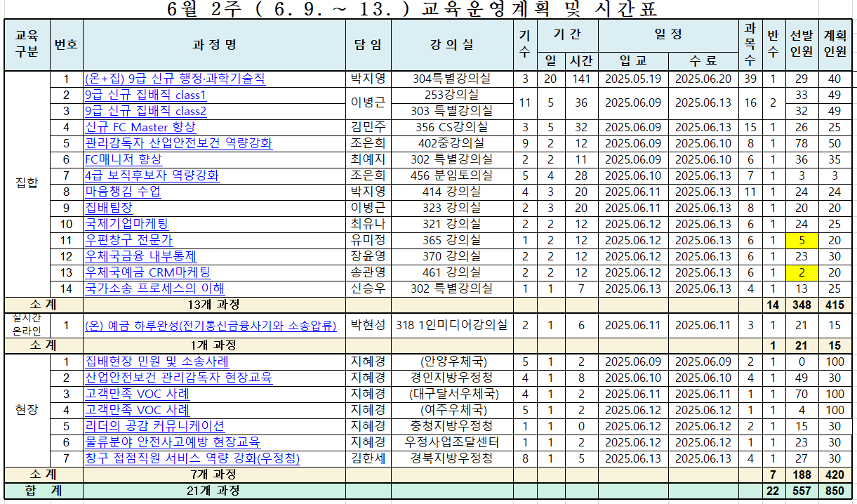Image resolution: width=857 pixels, height=504 pixels.
Task: Open 창구 접점직원 서비스 역량 강화(우정청) link
Action: point(192,458)
